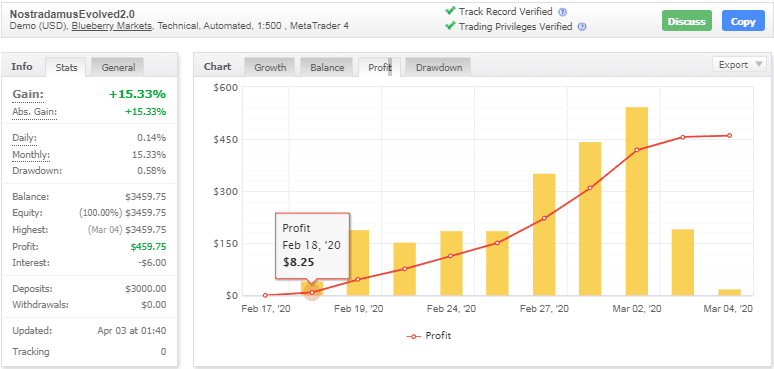Click the last profit data point for Mar 04

[x=730, y=136]
